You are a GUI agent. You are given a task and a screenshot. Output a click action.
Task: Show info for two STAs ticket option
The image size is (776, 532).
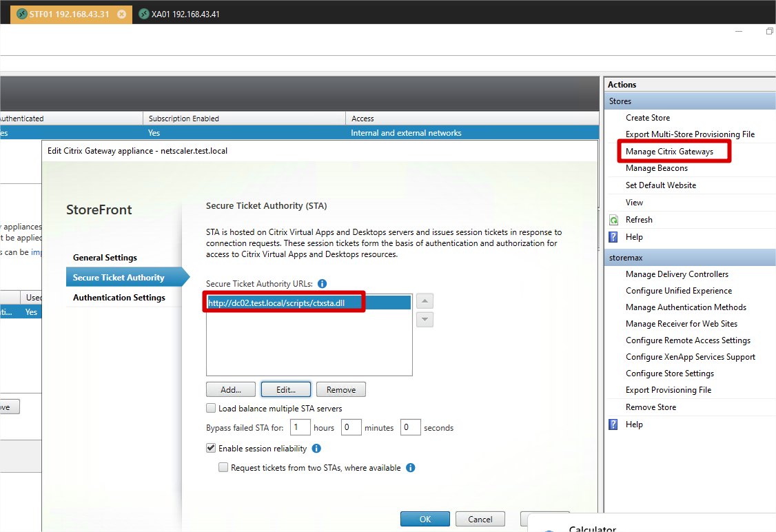click(410, 468)
